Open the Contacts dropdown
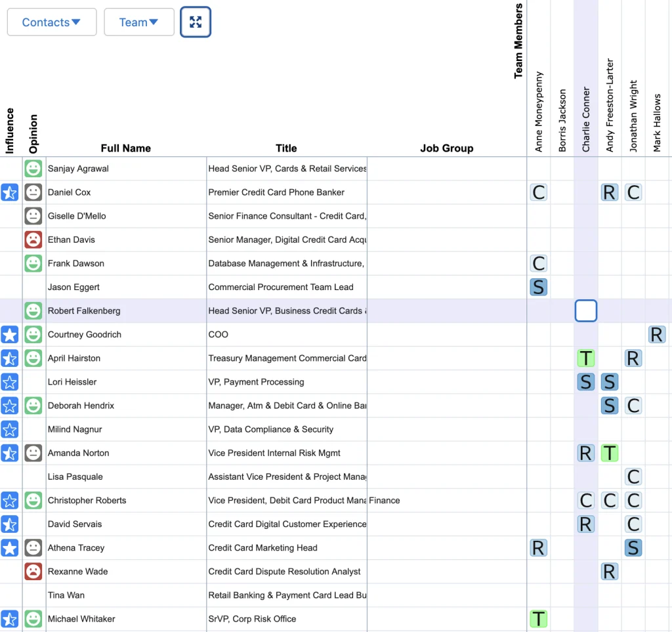 [52, 22]
